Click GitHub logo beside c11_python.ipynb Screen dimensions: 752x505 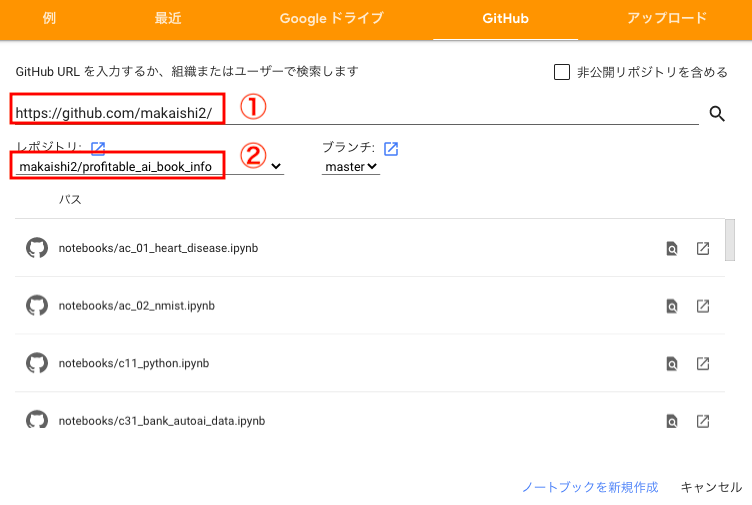click(x=37, y=363)
